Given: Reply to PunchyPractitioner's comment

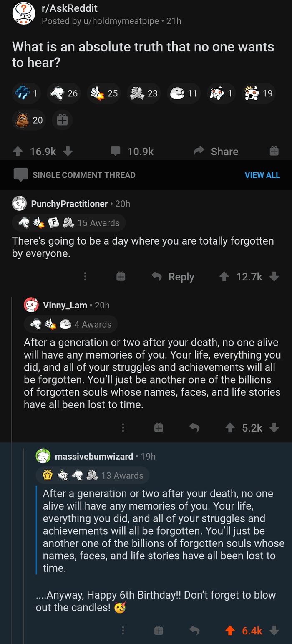Looking at the screenshot, I should 173,277.
